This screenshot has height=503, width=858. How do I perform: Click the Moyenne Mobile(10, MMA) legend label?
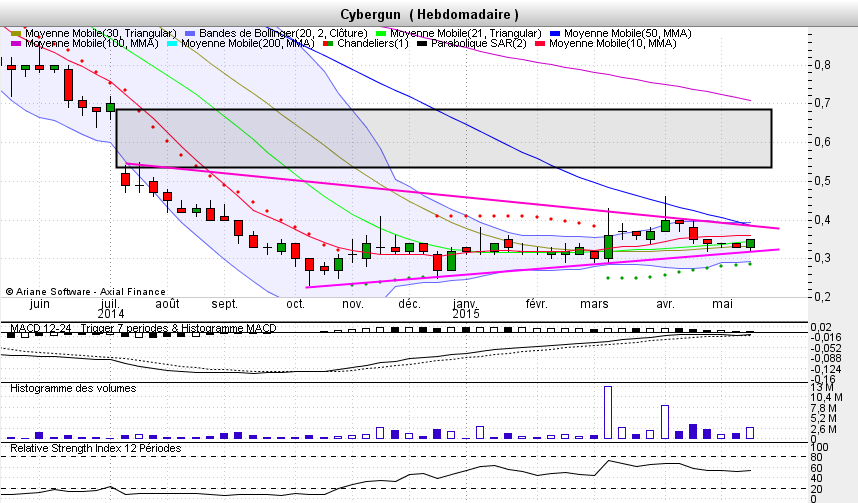612,43
